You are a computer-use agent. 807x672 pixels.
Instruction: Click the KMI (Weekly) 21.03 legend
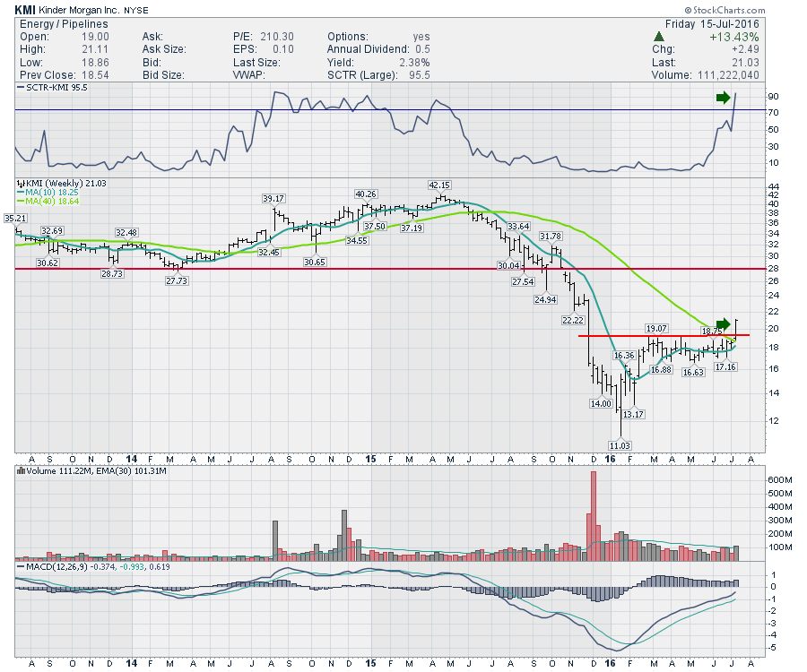coord(62,184)
